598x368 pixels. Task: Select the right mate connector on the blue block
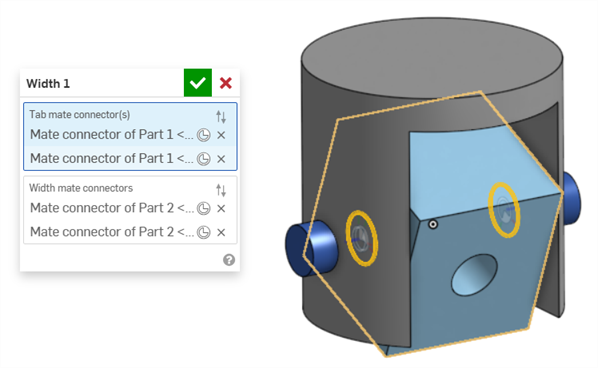click(504, 210)
